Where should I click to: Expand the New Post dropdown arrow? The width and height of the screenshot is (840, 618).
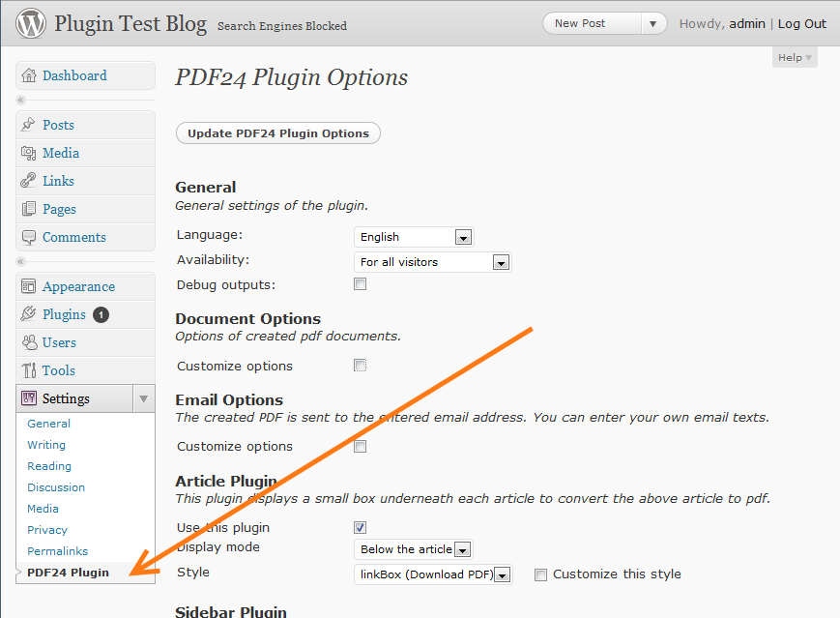[x=653, y=24]
